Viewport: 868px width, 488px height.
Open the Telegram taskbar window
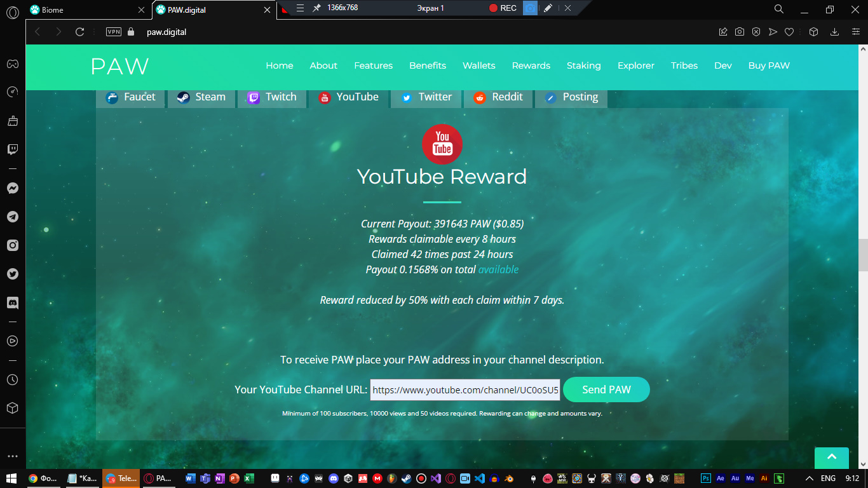pyautogui.click(x=121, y=478)
